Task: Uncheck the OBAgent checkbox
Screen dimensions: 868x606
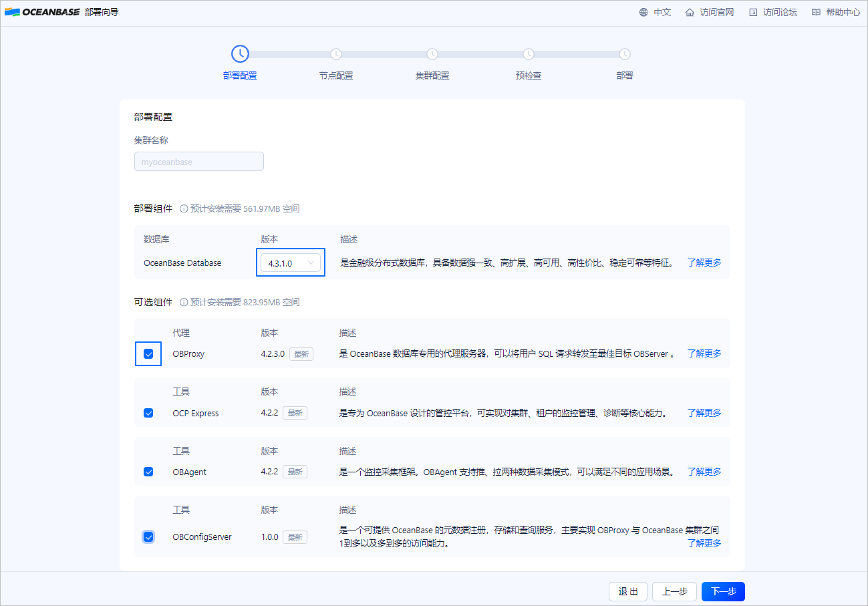Action: (148, 472)
